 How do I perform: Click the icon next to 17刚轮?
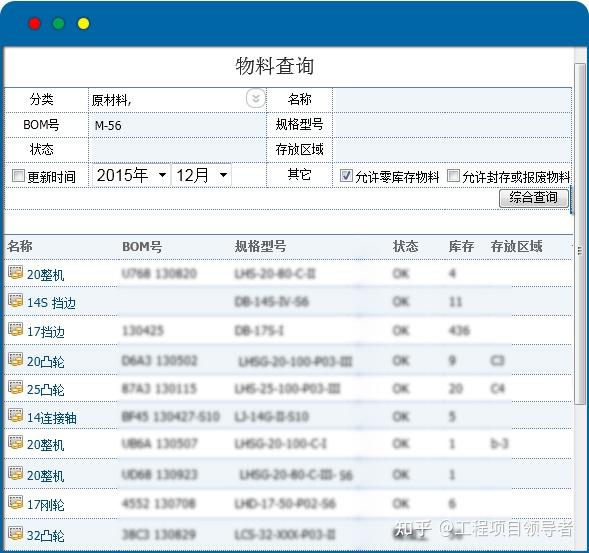15,502
